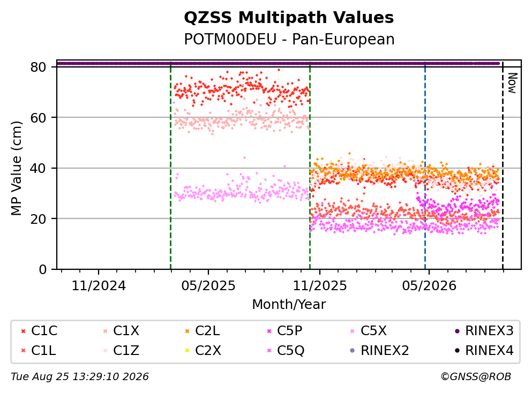Select the C1Z legend label

(x=126, y=351)
